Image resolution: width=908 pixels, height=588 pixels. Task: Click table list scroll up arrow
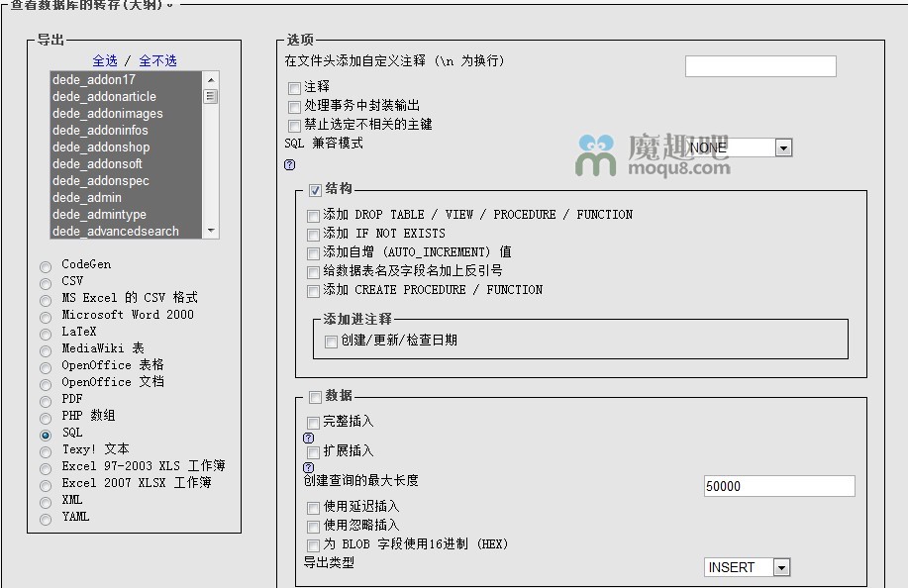click(x=211, y=80)
